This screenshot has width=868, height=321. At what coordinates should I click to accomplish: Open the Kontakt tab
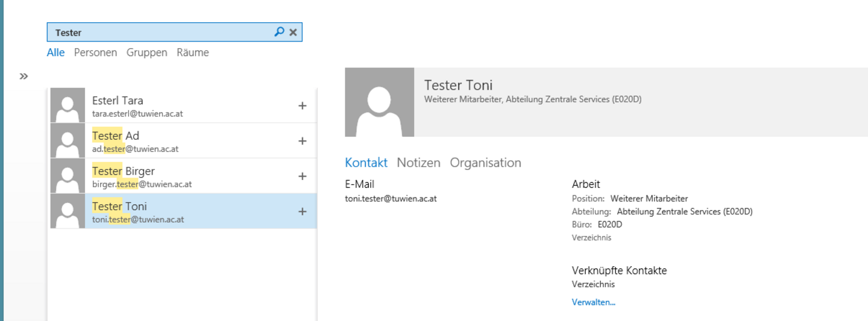(x=366, y=163)
